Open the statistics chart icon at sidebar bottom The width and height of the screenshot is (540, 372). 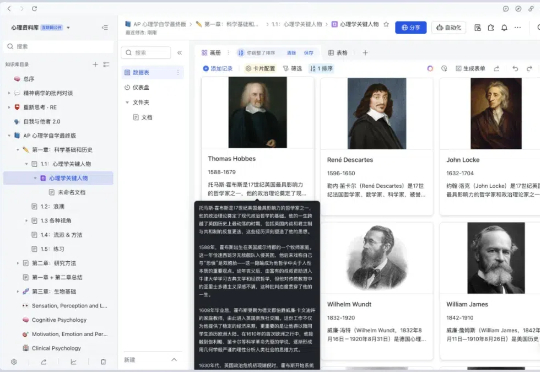[73, 362]
